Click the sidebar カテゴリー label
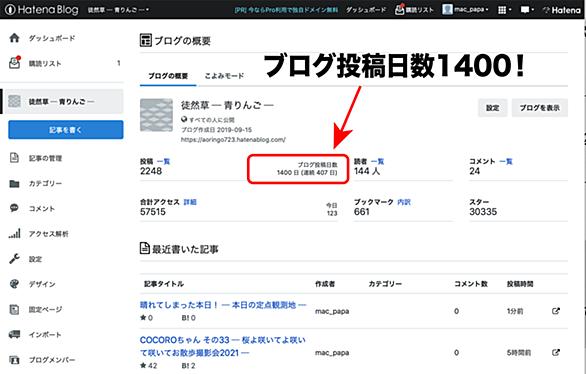This screenshot has height=374, width=586. (45, 183)
